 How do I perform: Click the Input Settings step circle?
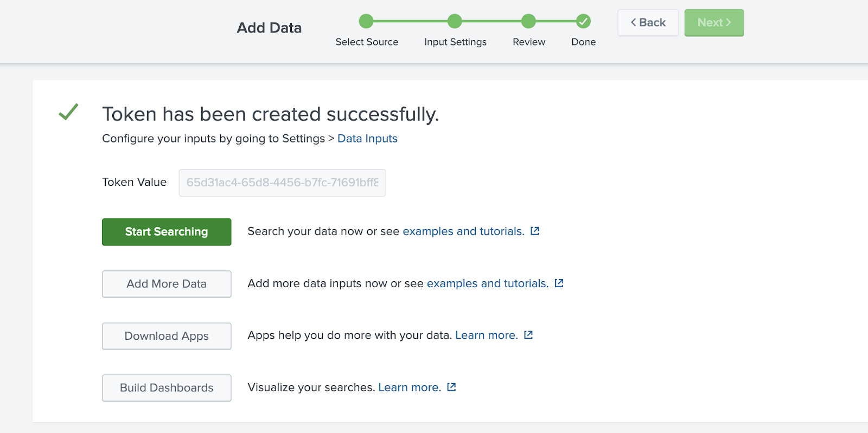455,21
